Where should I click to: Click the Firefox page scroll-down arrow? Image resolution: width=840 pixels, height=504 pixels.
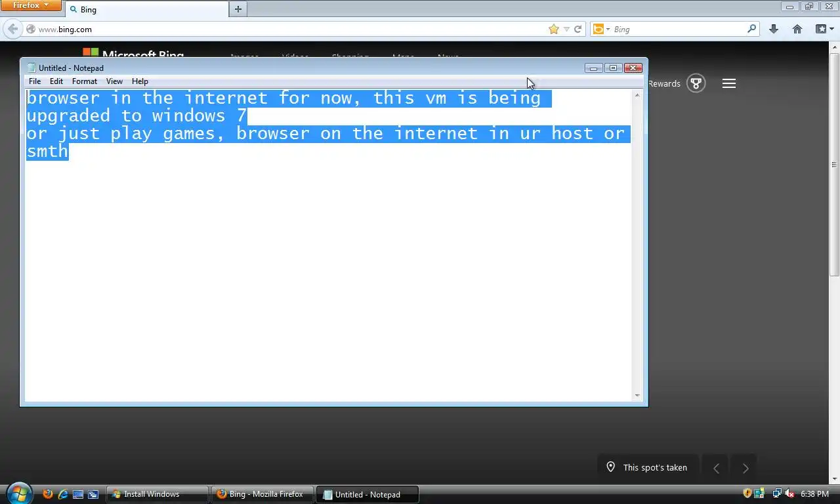click(x=835, y=480)
